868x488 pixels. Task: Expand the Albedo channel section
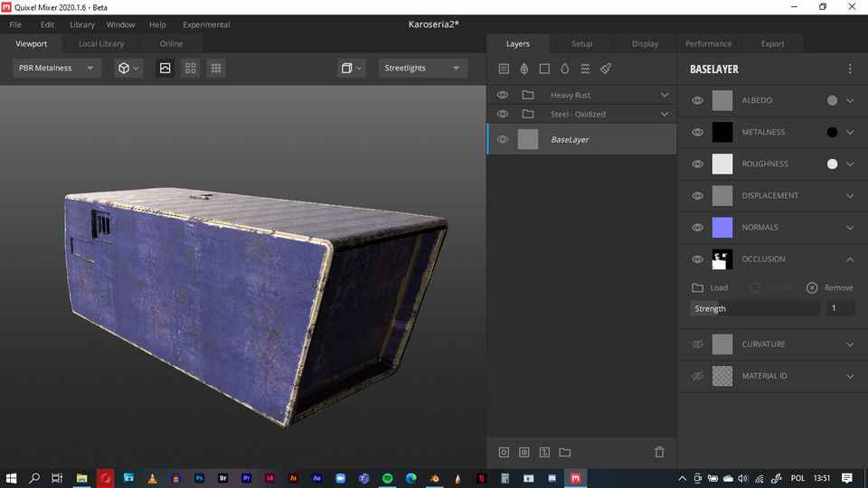(850, 100)
